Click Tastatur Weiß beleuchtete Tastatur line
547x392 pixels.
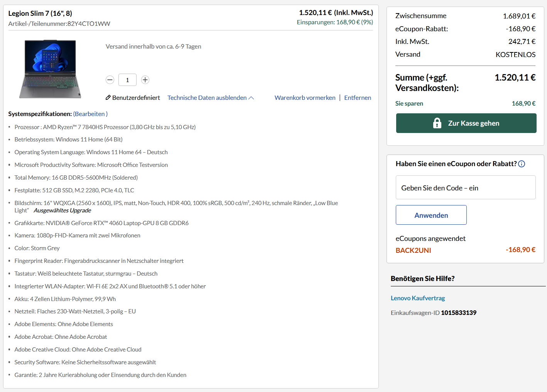[86, 273]
